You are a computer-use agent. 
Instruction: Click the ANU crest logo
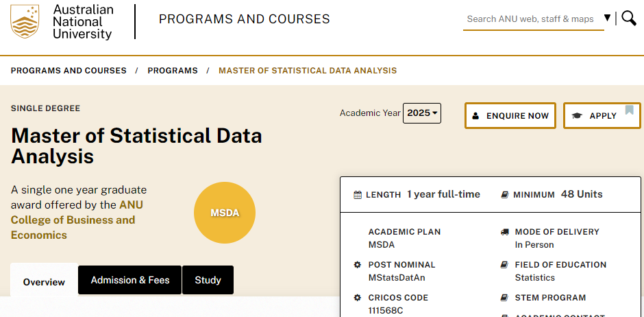pos(25,21)
